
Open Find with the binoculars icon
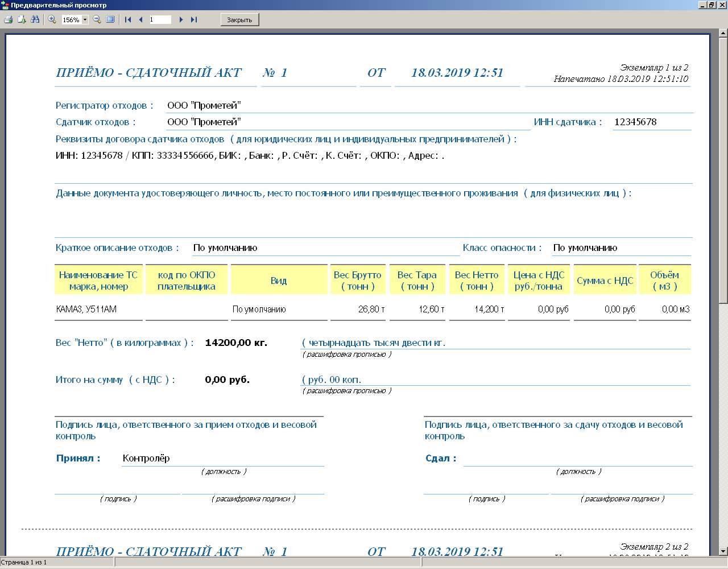[35, 19]
